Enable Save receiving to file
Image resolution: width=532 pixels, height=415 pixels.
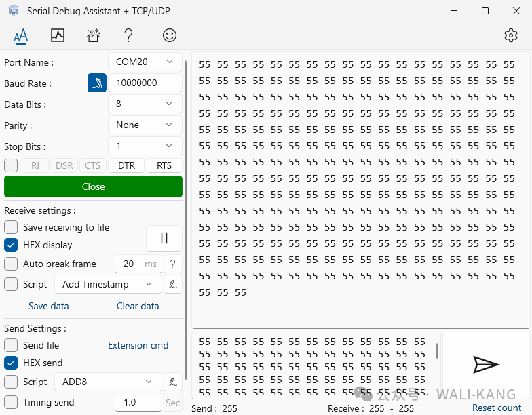coord(11,227)
